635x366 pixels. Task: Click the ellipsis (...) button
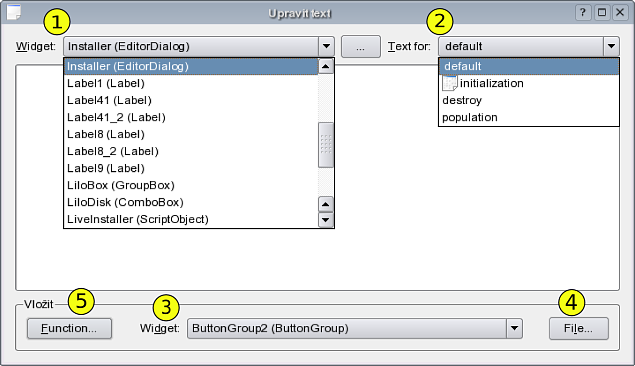(360, 47)
